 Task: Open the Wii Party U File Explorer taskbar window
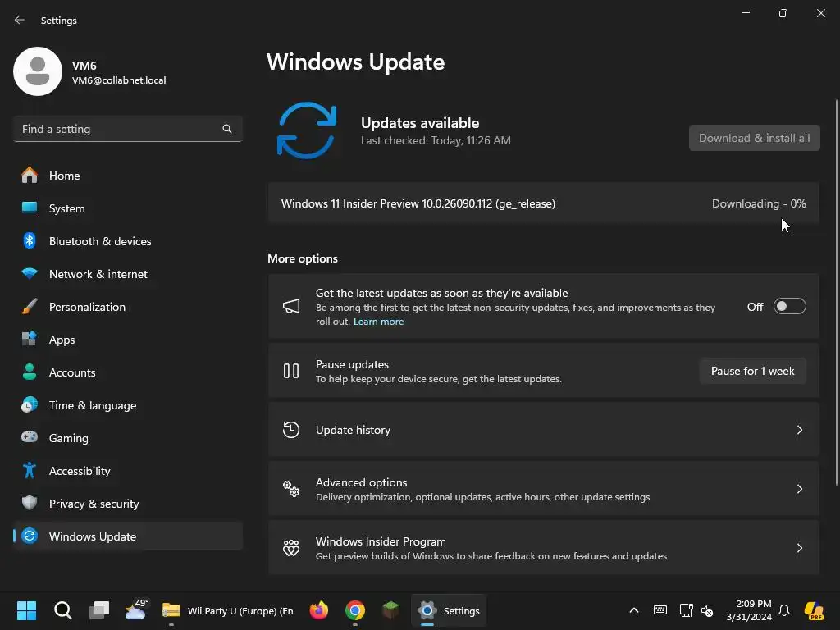point(229,610)
